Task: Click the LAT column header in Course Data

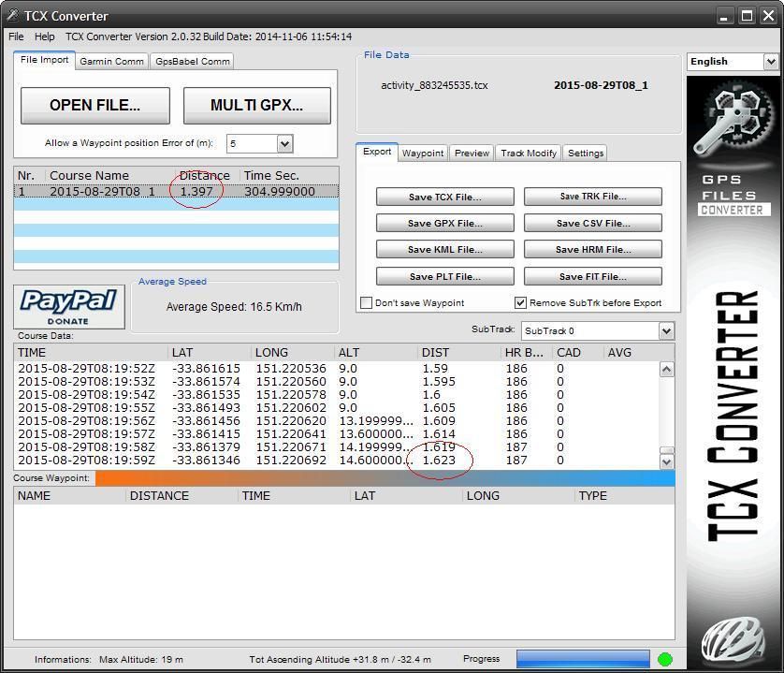Action: [x=210, y=352]
